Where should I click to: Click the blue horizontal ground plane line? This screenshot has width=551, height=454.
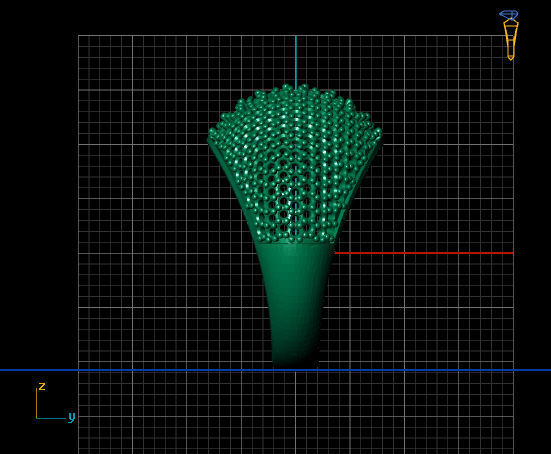point(276,370)
